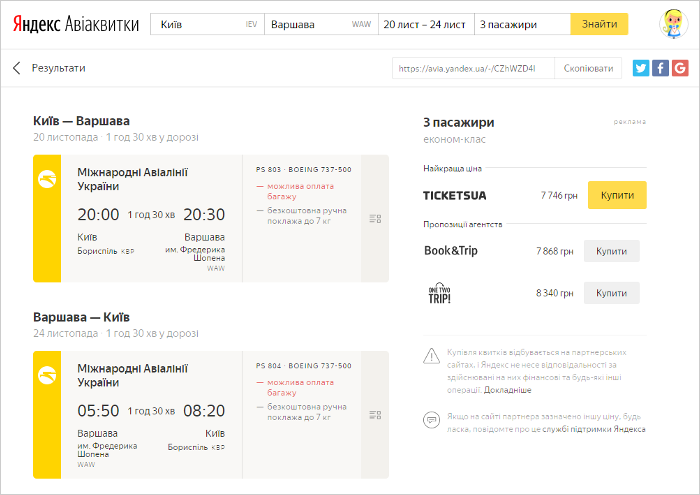Click the економ-клас label

click(x=454, y=140)
